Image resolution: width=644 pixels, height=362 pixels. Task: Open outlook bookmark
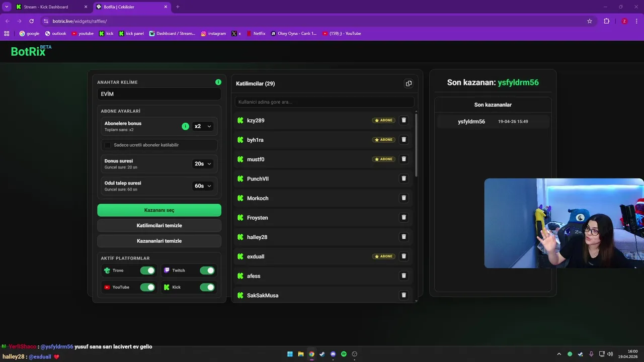(x=55, y=34)
